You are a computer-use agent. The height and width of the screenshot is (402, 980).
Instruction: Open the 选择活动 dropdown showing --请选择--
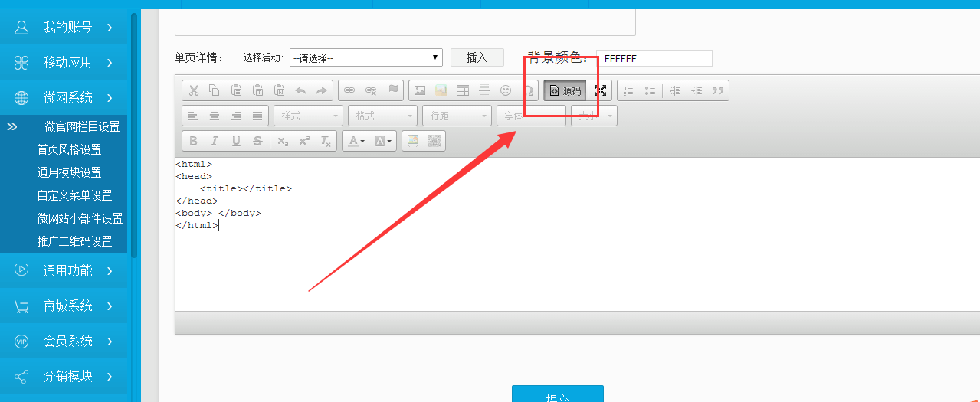[x=365, y=57]
